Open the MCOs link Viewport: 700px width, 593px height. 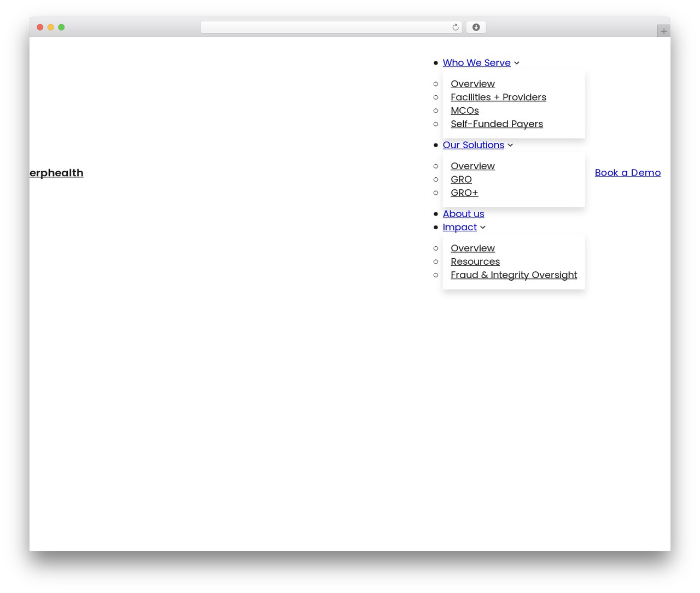(465, 111)
